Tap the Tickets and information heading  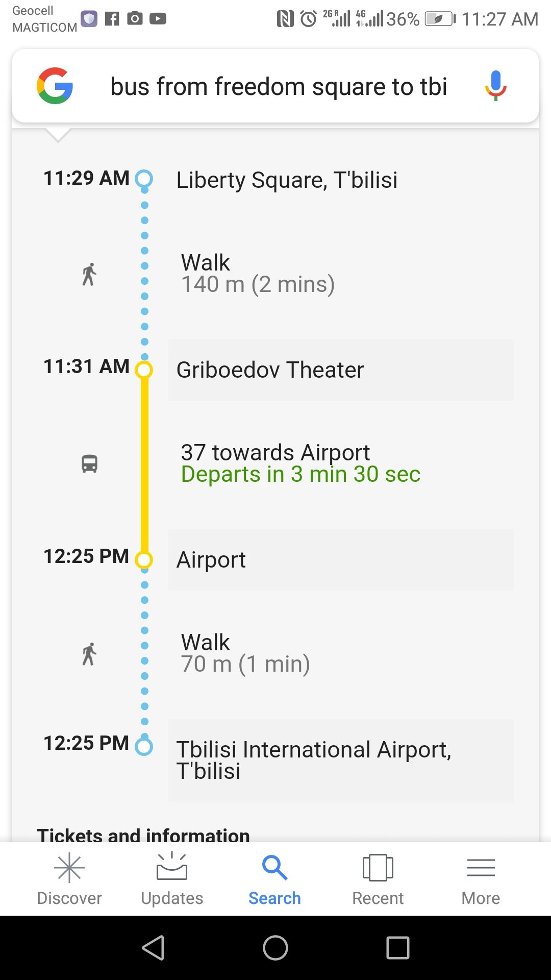[x=143, y=835]
